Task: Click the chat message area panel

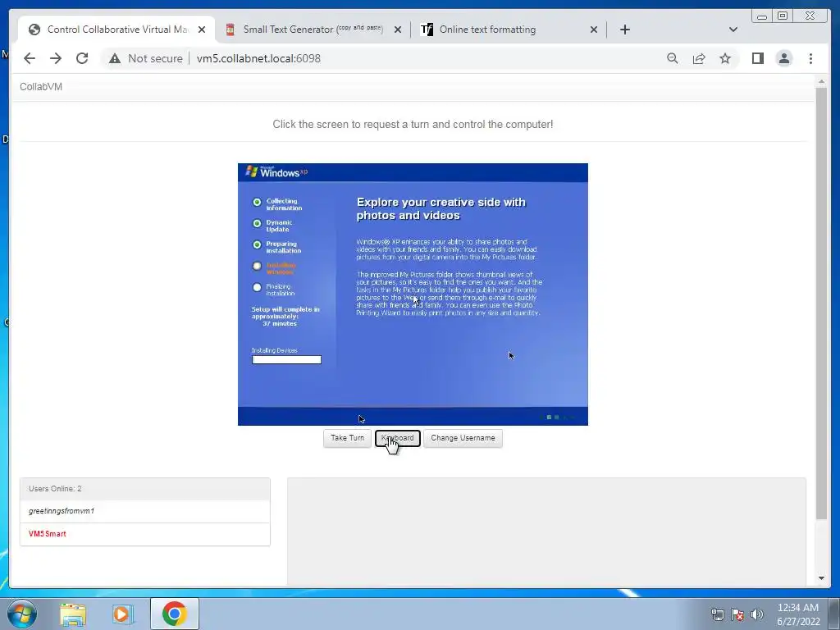Action: 546,532
